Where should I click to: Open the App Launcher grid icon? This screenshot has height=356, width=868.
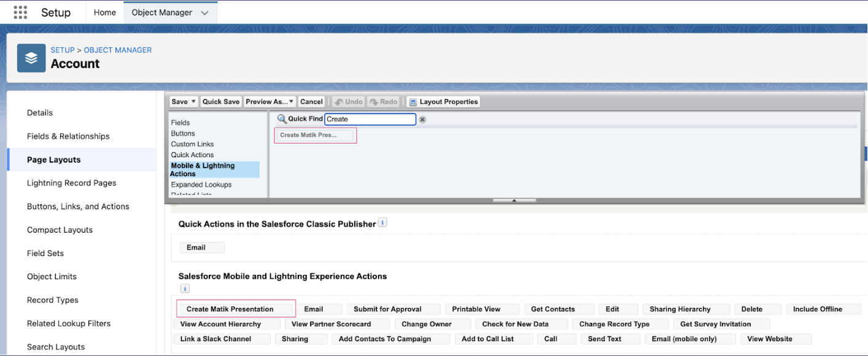(x=20, y=12)
